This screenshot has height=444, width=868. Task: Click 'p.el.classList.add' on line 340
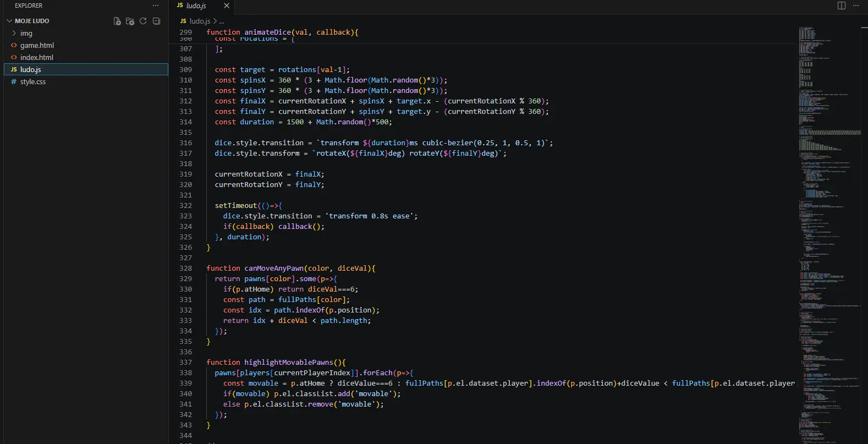[312, 394]
